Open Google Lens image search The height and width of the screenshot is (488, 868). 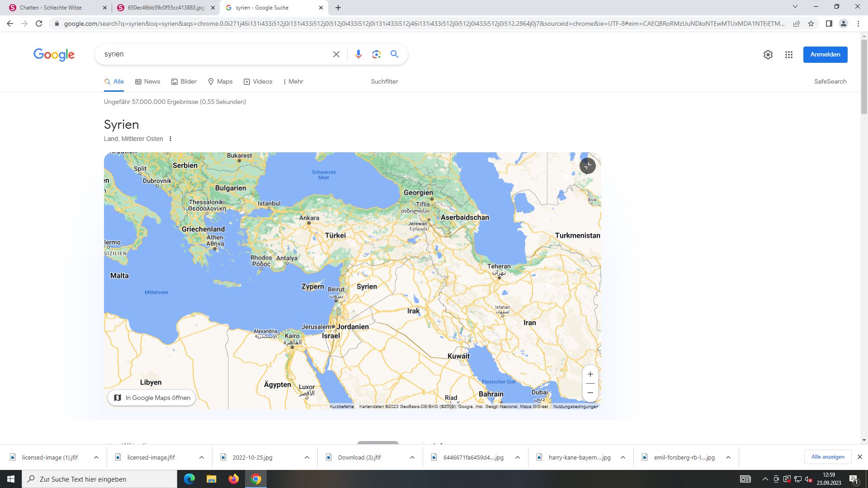[x=376, y=54]
